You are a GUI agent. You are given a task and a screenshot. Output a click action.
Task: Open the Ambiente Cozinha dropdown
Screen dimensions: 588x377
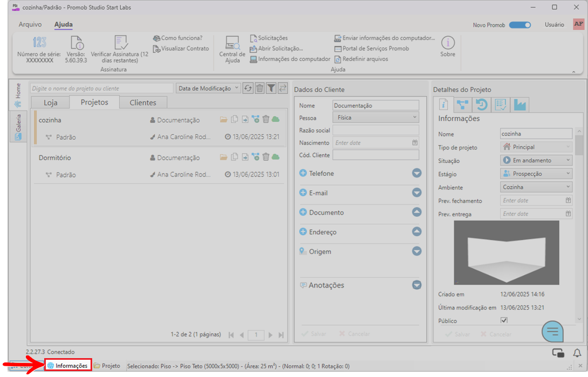[x=536, y=187]
